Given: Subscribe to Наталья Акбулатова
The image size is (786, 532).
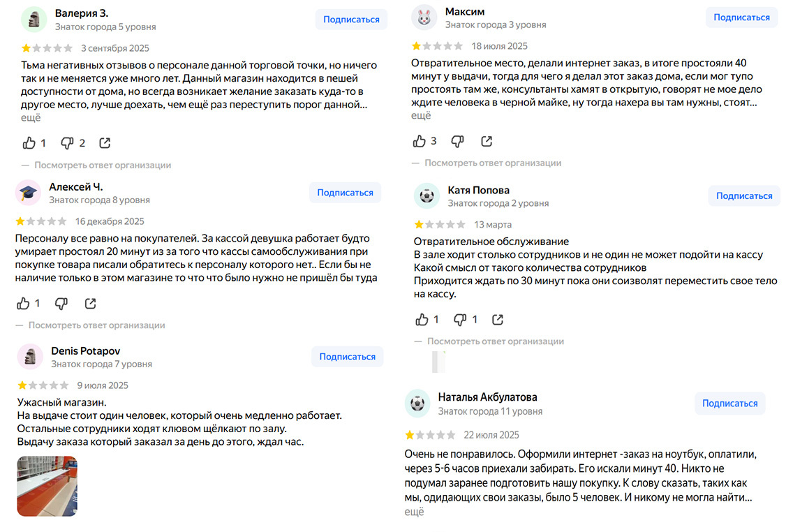Looking at the screenshot, I should click(730, 403).
